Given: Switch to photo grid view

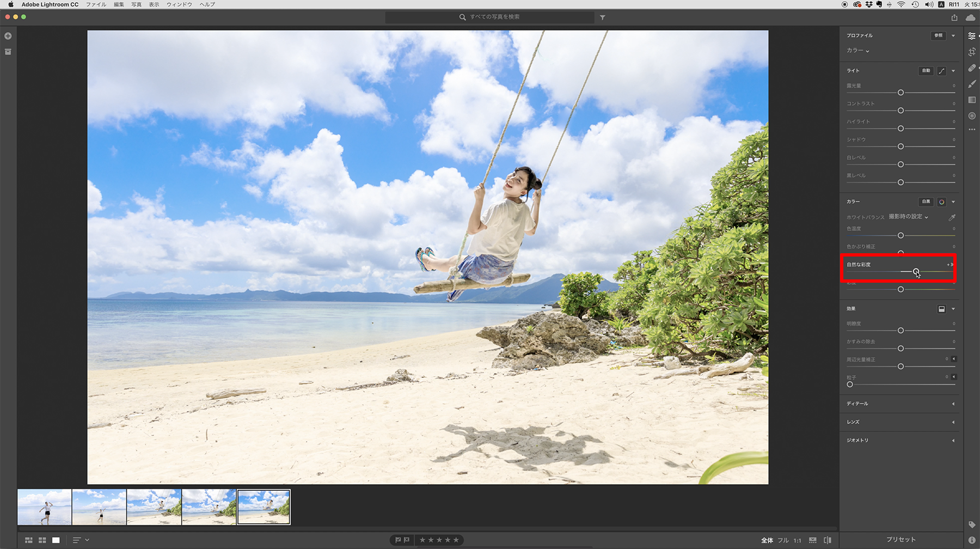Looking at the screenshot, I should pyautogui.click(x=29, y=540).
